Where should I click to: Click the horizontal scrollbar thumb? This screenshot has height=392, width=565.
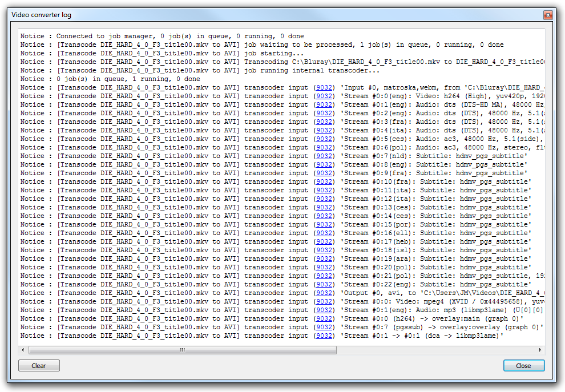click(183, 350)
